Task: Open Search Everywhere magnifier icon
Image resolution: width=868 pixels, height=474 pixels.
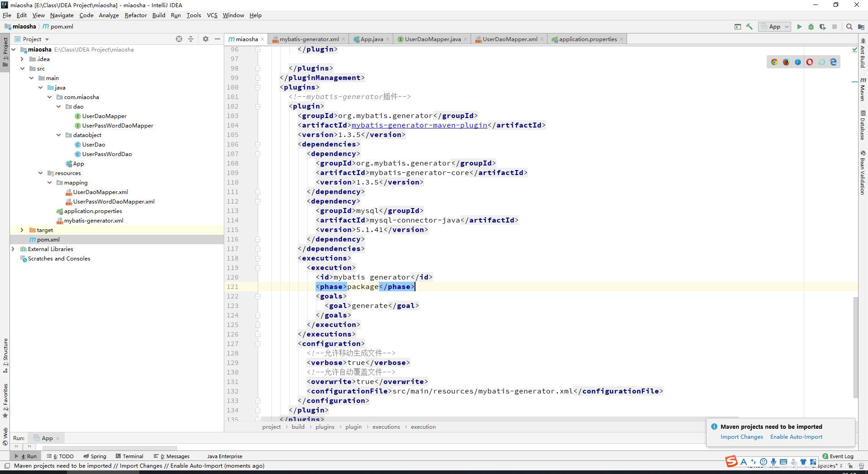Action: tap(849, 27)
